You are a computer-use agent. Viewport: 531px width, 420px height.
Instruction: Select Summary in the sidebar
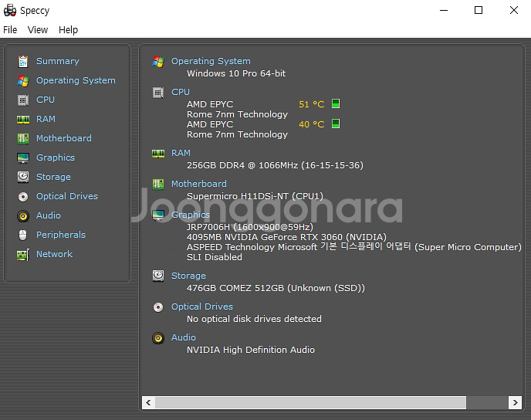tap(58, 61)
